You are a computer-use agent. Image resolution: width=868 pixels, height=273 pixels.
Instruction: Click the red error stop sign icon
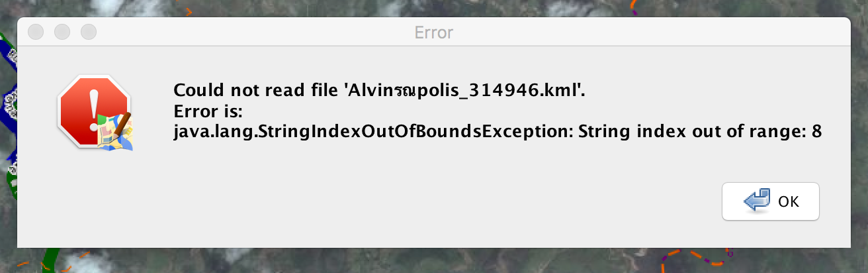(93, 110)
